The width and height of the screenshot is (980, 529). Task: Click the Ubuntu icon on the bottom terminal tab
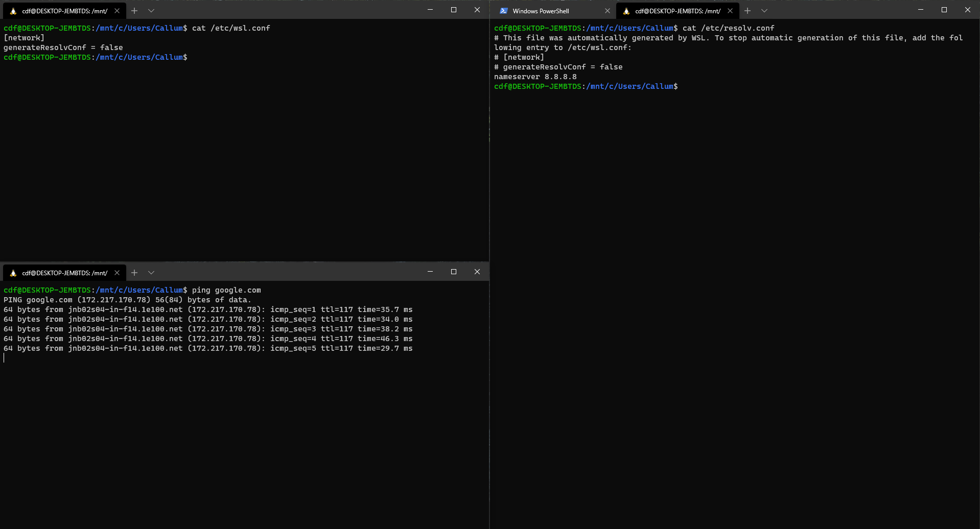pos(12,272)
